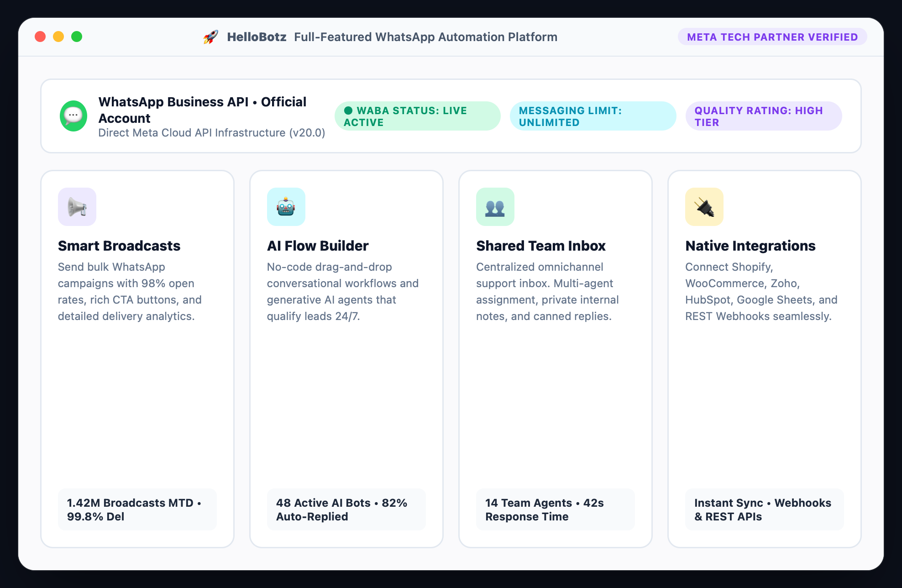Image resolution: width=902 pixels, height=588 pixels.
Task: Click the 1.42M Broadcasts MTD stat
Action: click(x=137, y=509)
